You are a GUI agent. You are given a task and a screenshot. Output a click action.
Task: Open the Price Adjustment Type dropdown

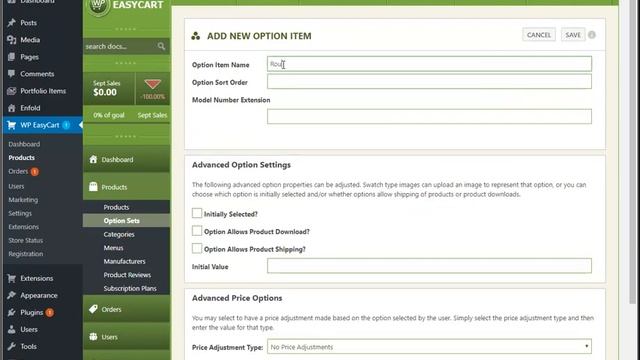[429, 347]
